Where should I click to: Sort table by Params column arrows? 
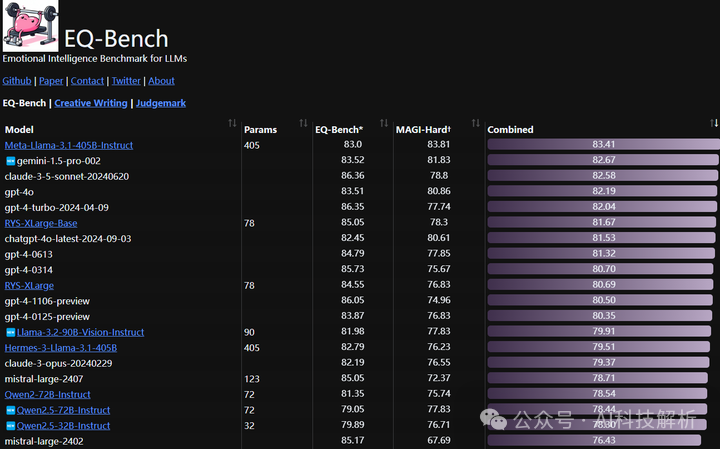click(303, 123)
